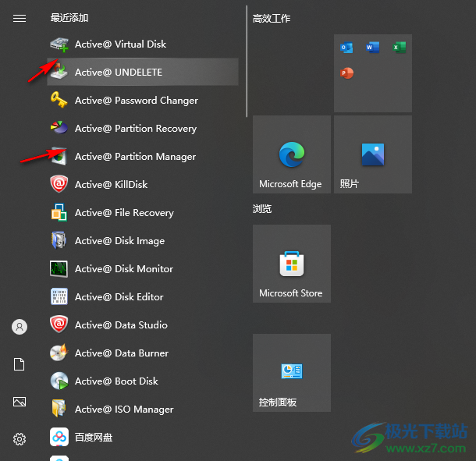Open Word from the Office tile folder
This screenshot has height=461, width=476.
tap(372, 48)
